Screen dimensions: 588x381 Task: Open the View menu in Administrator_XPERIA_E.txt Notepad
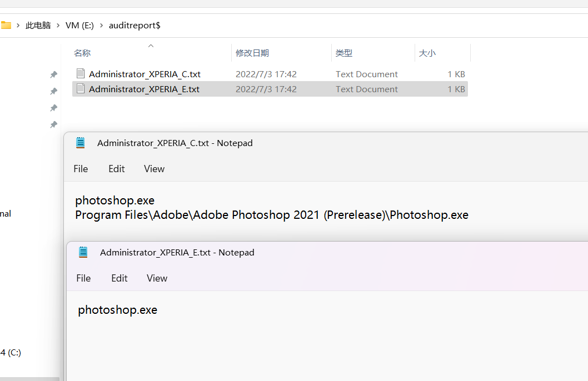[157, 278]
